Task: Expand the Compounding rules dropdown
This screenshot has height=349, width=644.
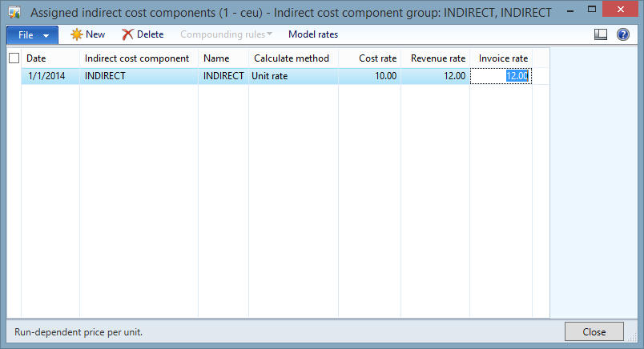Action: coord(226,34)
